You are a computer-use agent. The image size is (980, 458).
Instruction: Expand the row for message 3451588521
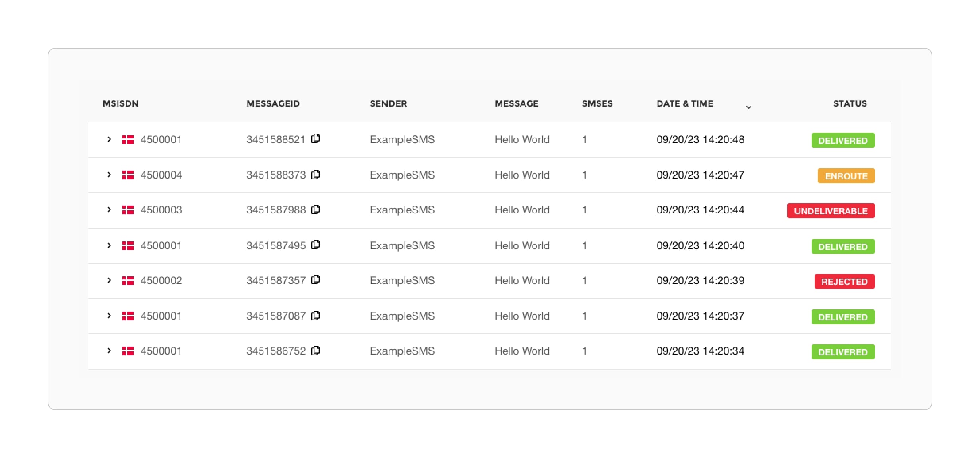point(109,139)
